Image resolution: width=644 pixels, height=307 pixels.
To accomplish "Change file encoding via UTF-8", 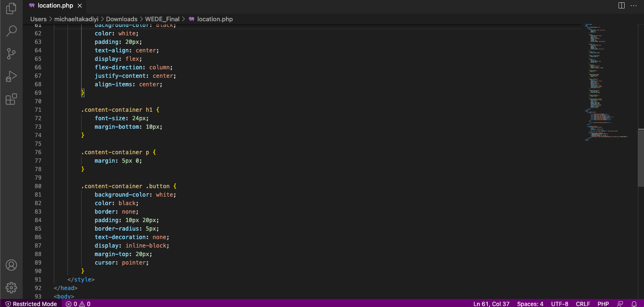I will (560, 304).
